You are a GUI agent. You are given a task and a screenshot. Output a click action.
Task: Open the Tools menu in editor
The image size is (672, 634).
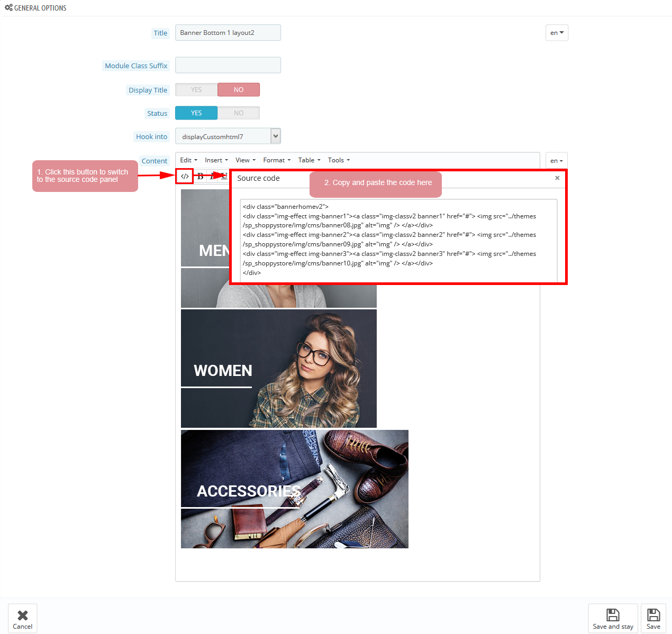(339, 160)
